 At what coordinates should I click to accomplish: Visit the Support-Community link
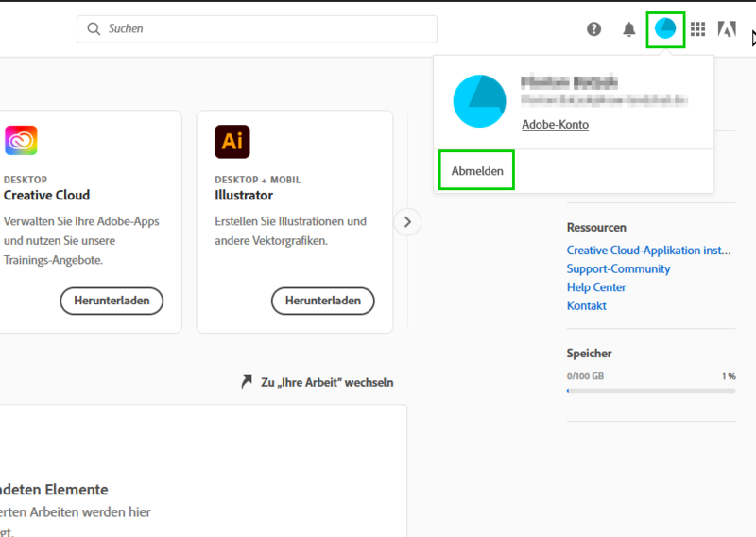pos(618,269)
